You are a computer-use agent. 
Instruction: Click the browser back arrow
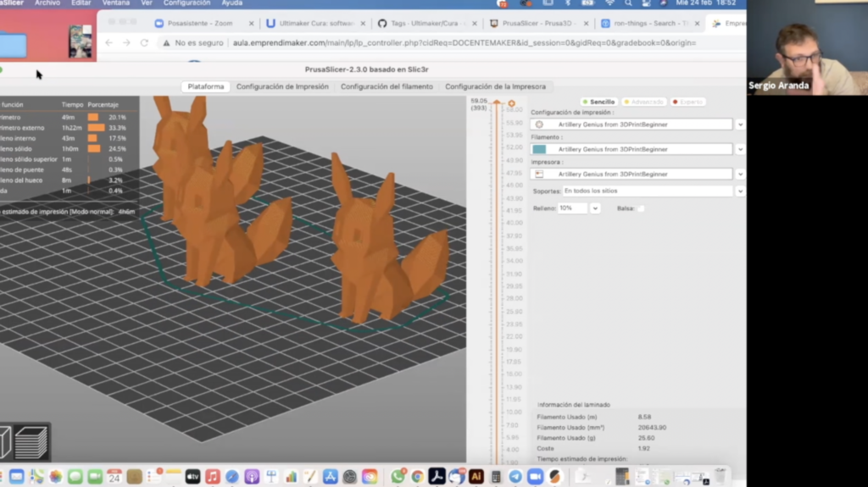tap(109, 42)
